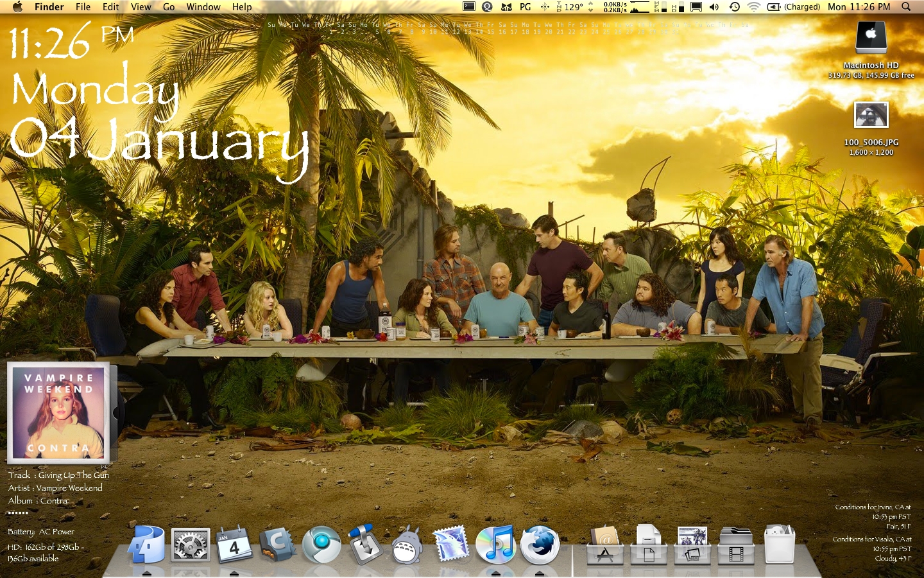Open Finder from the Dock
The height and width of the screenshot is (578, 924).
click(147, 545)
